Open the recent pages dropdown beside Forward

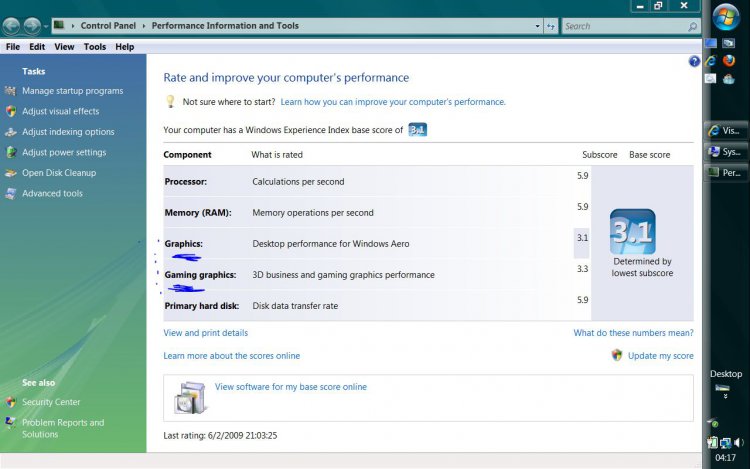click(46, 26)
